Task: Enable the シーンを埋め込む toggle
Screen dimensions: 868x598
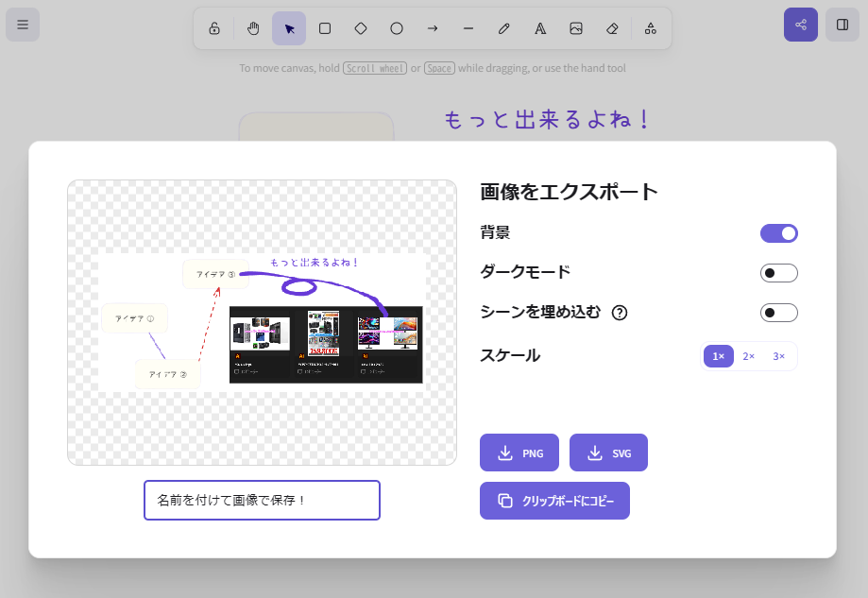Action: point(778,313)
